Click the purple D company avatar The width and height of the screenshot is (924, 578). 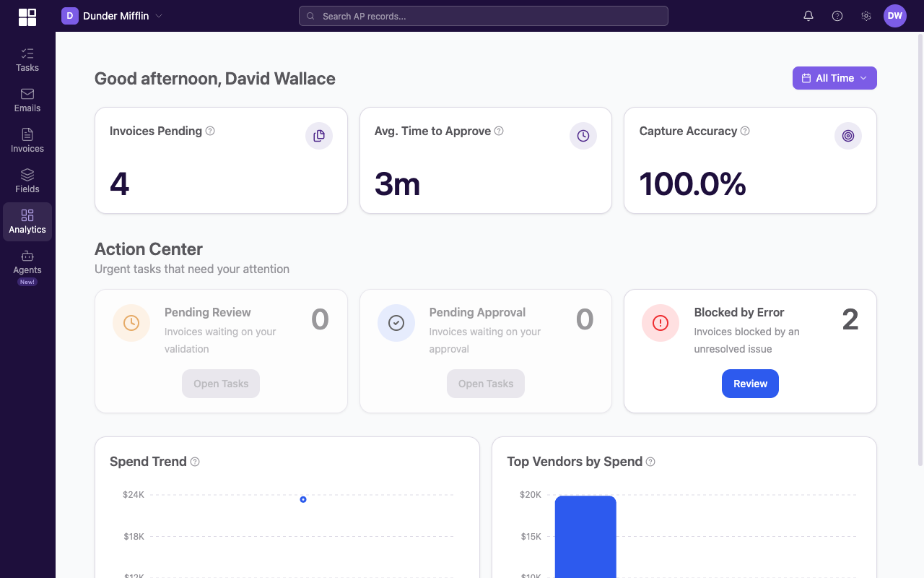point(70,16)
